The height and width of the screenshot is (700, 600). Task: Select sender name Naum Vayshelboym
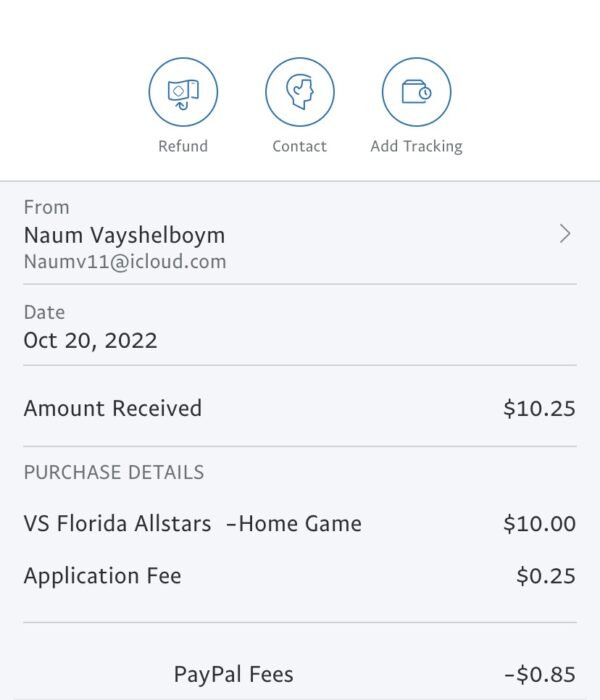(124, 235)
